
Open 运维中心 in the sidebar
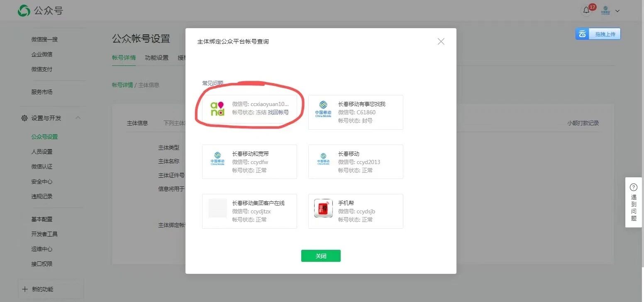click(42, 249)
